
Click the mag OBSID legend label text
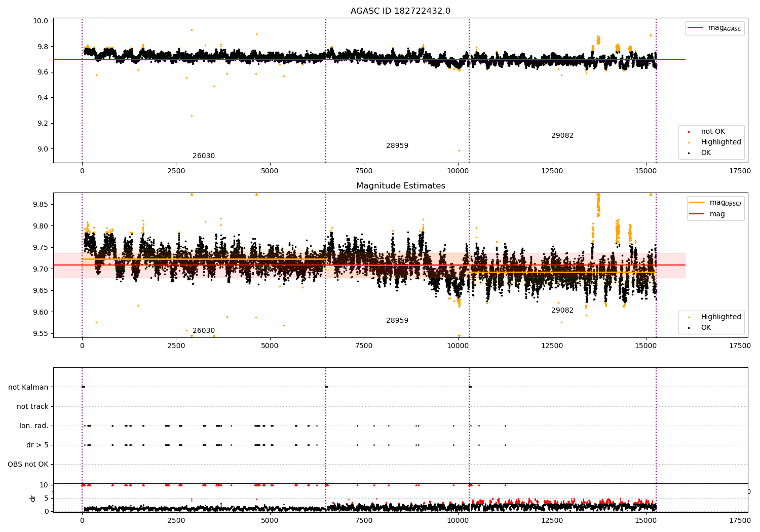[725, 203]
